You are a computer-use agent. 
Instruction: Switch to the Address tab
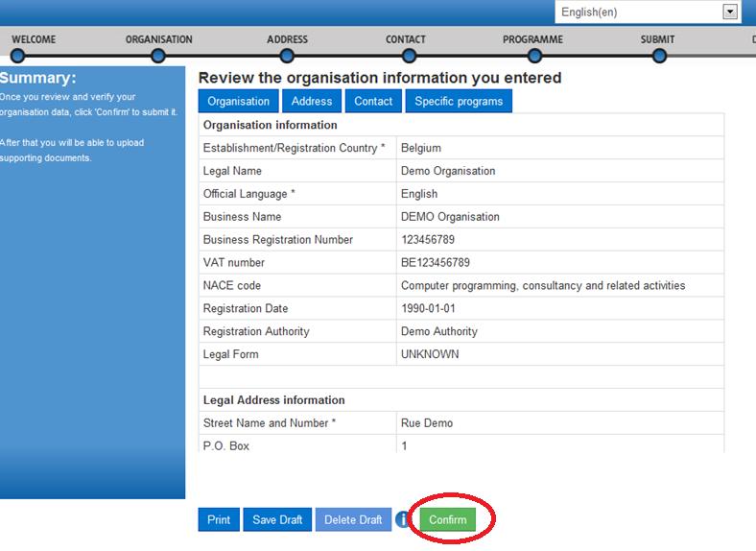click(x=312, y=102)
